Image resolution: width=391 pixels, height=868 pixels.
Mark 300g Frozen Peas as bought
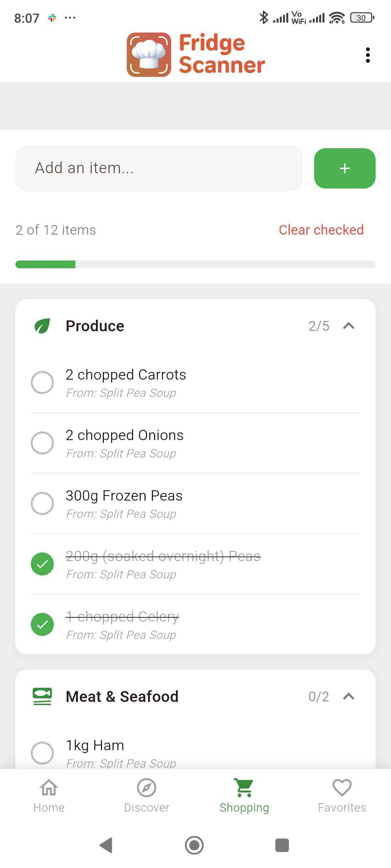click(x=42, y=503)
